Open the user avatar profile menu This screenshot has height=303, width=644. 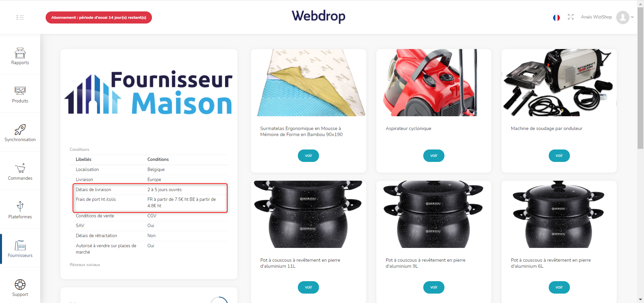point(623,17)
